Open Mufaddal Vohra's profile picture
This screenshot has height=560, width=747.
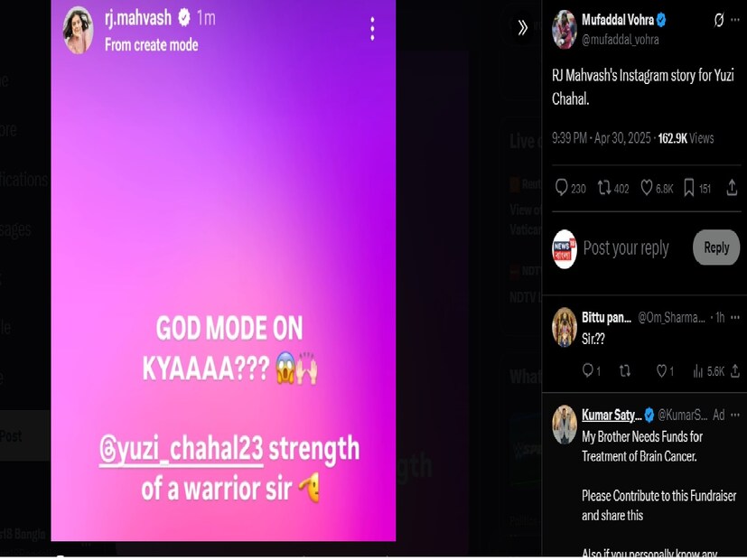[x=564, y=30]
